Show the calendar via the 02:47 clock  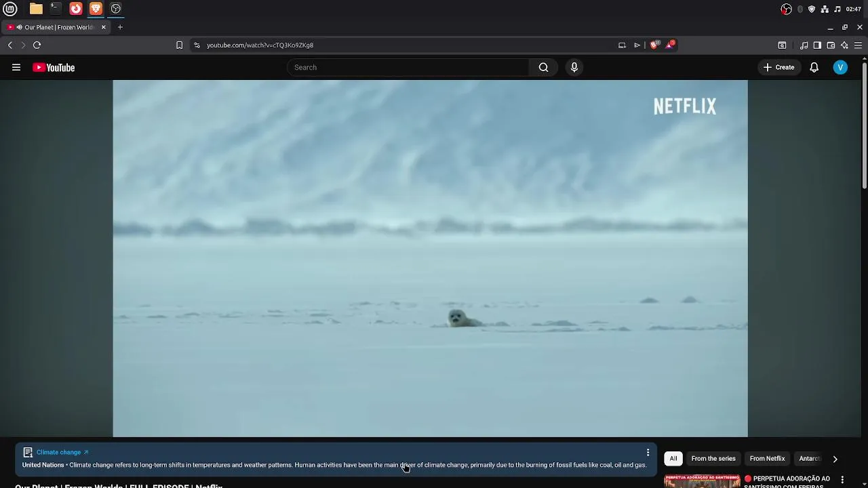(x=854, y=9)
